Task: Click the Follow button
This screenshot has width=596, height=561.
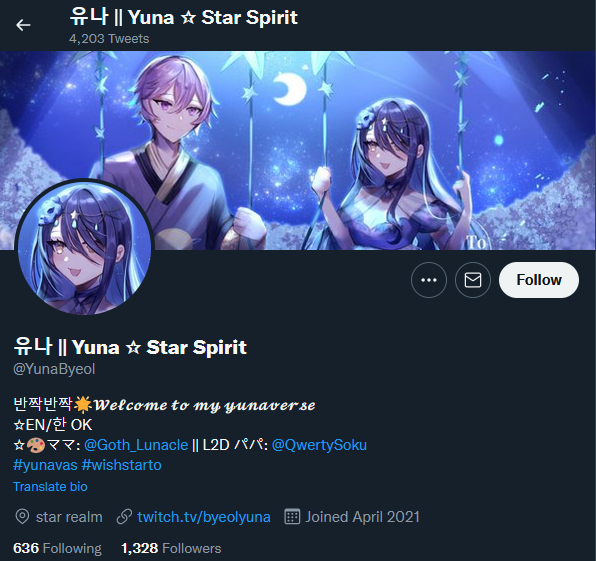Action: [539, 280]
